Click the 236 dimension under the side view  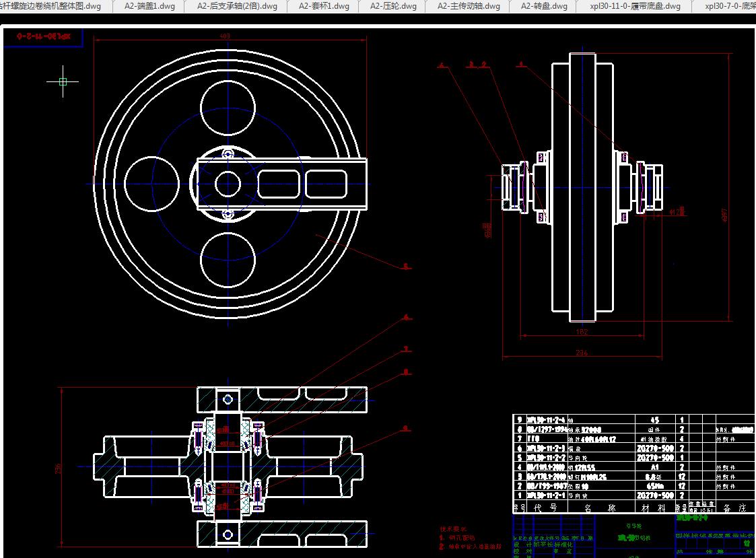point(582,353)
